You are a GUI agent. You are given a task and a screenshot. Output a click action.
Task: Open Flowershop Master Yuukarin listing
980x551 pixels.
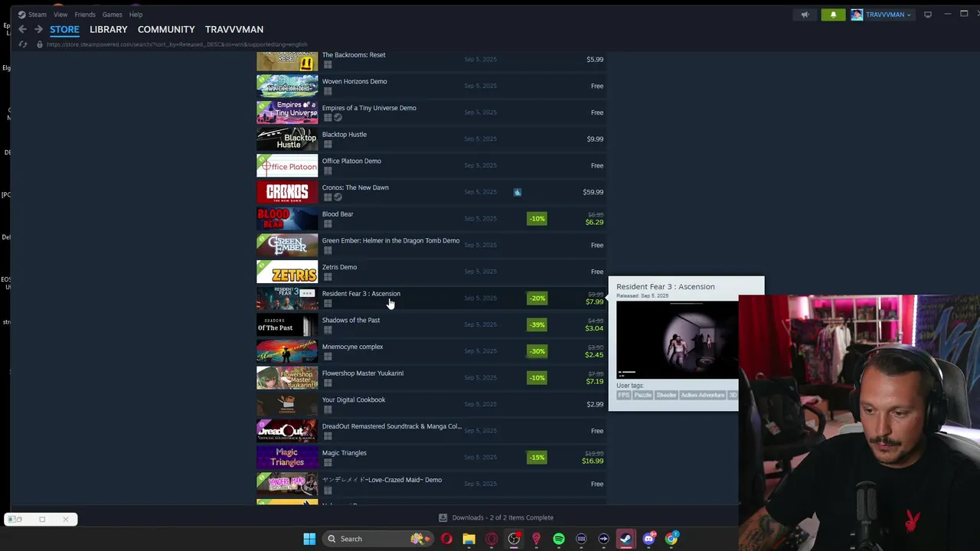pos(430,377)
